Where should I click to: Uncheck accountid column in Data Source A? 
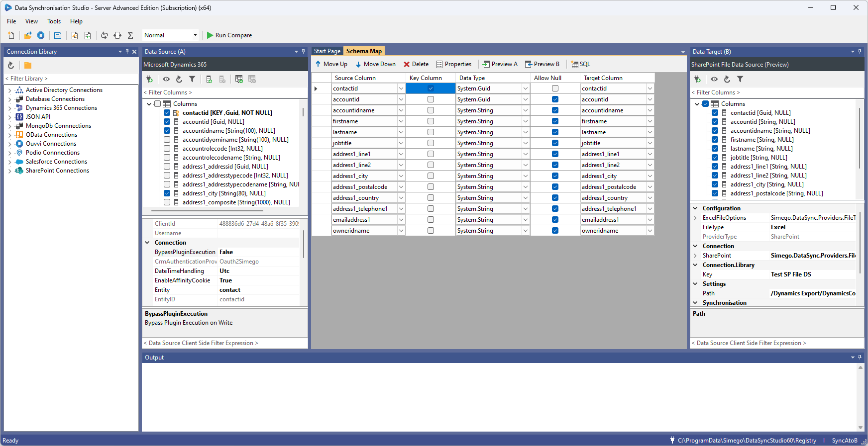pyautogui.click(x=167, y=122)
